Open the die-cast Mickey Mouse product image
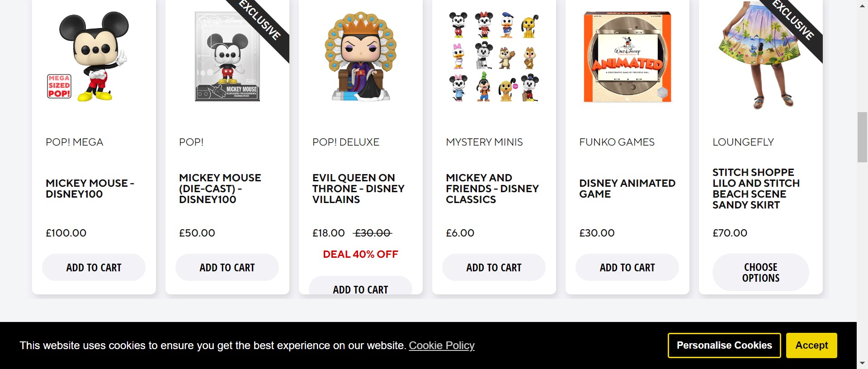Viewport: 868px width, 369px height. tap(227, 56)
